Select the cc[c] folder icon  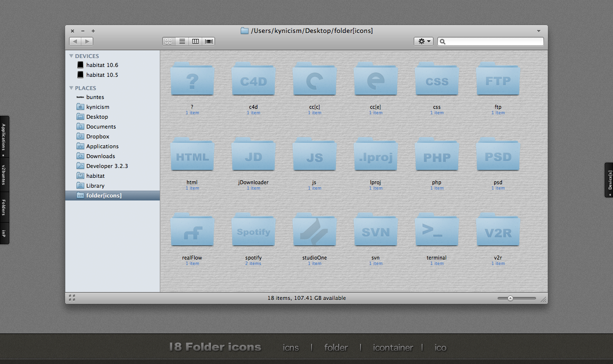pos(315,79)
